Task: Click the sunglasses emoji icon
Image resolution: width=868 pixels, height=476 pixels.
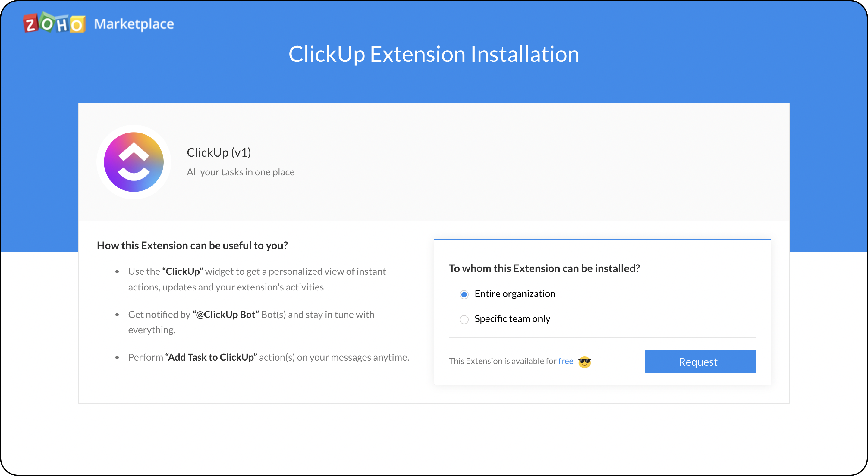Action: [x=585, y=362]
